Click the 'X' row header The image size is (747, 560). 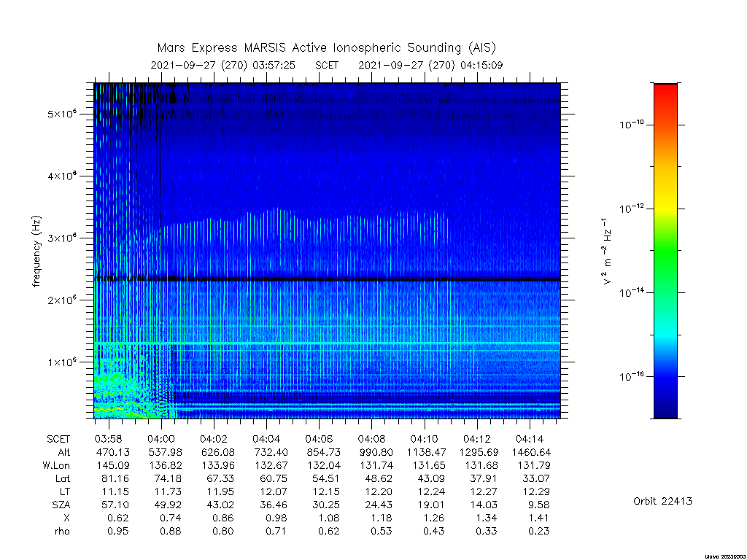pyautogui.click(x=66, y=518)
